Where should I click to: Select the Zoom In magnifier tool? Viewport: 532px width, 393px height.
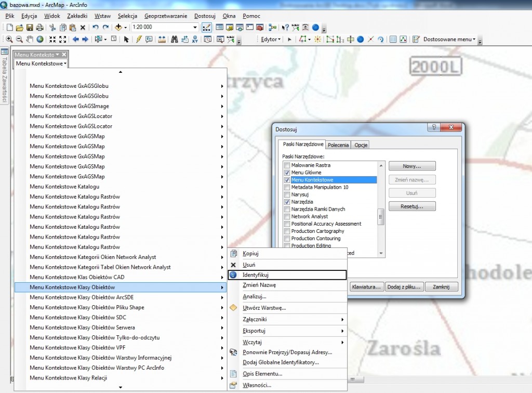pyautogui.click(x=9, y=40)
